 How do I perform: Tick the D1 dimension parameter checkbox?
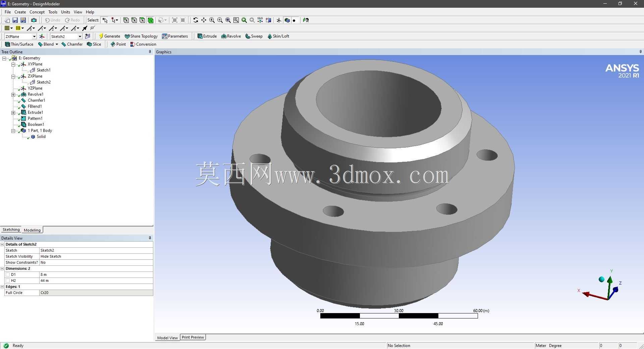[8, 275]
